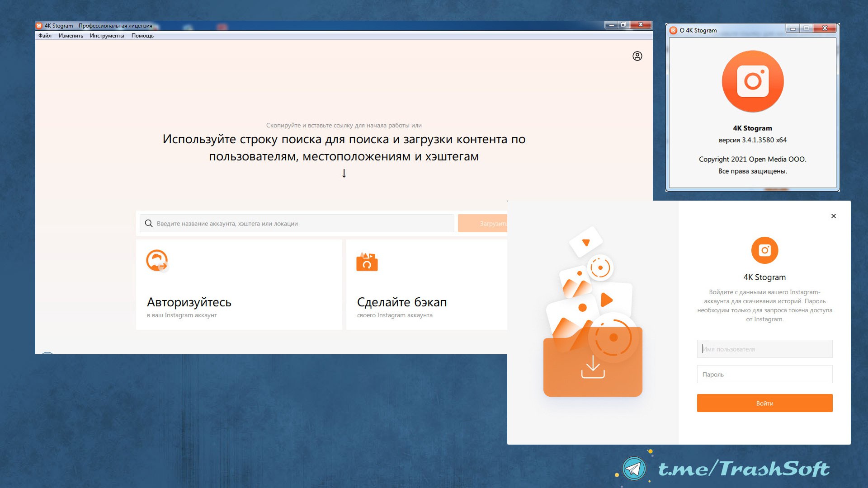This screenshot has width=868, height=488.
Task: Open the Изменить menu
Action: 71,36
